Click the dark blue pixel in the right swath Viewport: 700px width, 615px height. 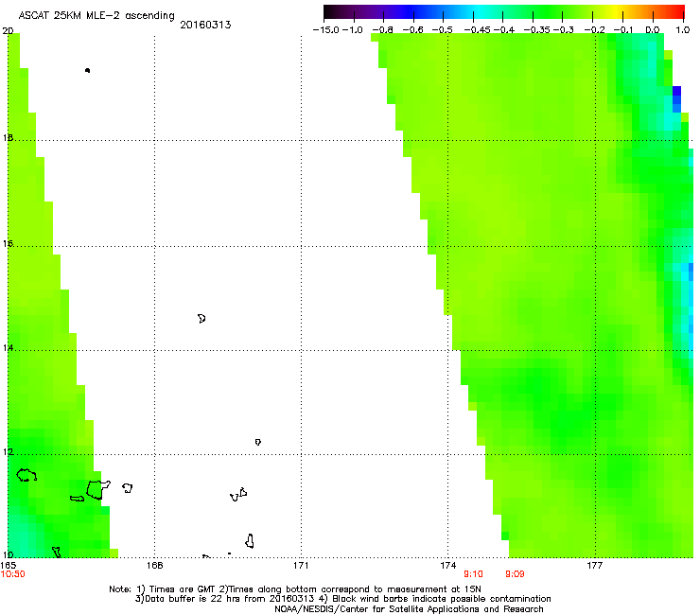[x=676, y=91]
